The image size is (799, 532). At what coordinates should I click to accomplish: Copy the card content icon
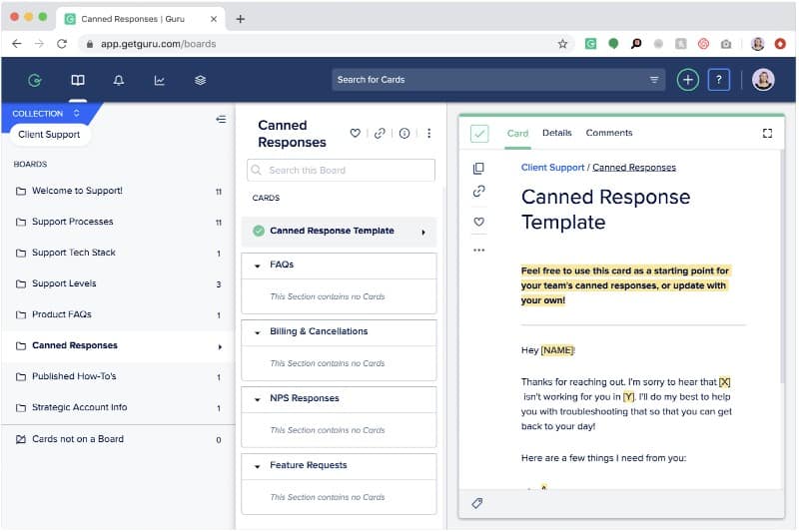[x=478, y=168]
